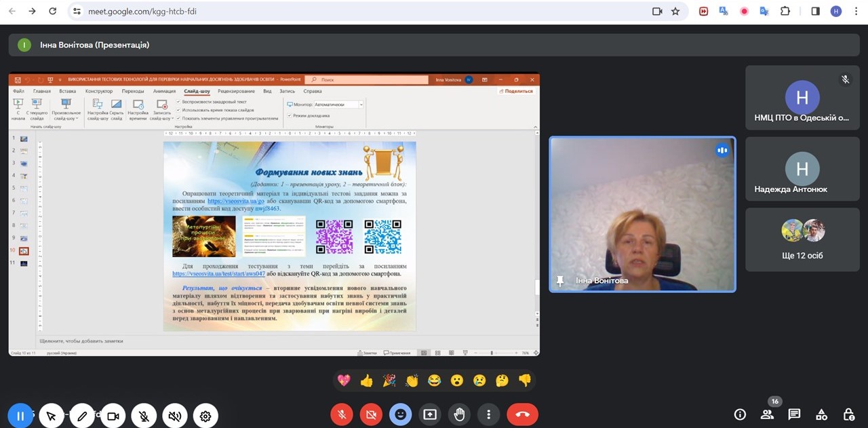Click the Present now screen share icon
The width and height of the screenshot is (868, 428).
point(430,414)
